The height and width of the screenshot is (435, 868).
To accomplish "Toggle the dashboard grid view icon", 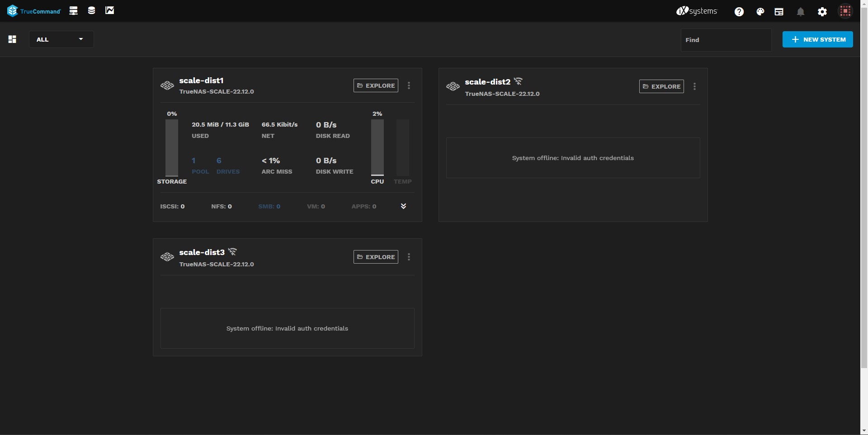I will click(x=12, y=39).
